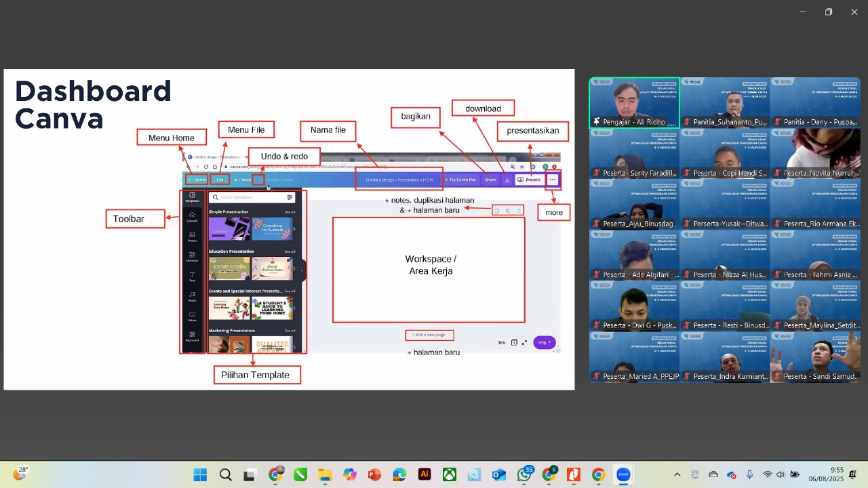Screen dimensions: 868x488
Task: Open the volume control in system tray
Action: point(780,474)
